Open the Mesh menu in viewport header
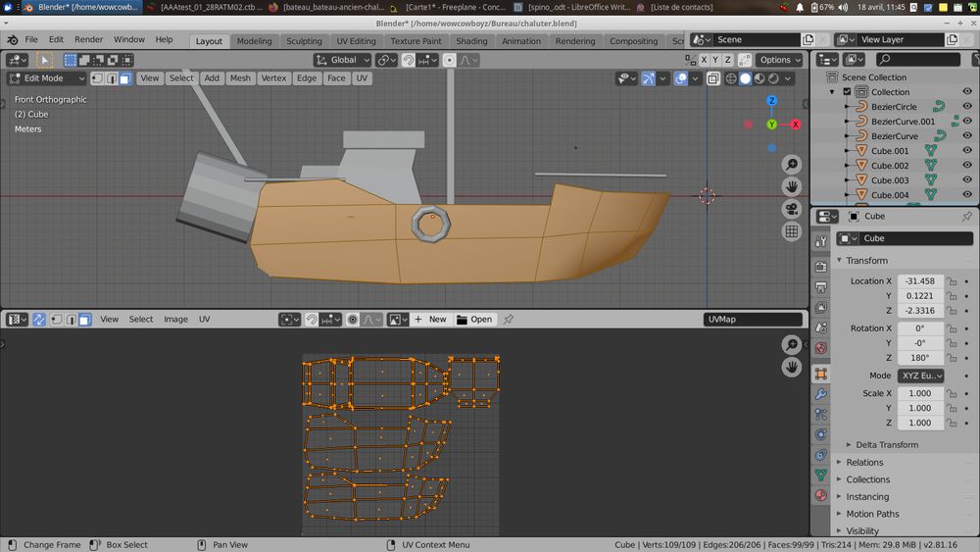980x552 pixels. coord(240,78)
